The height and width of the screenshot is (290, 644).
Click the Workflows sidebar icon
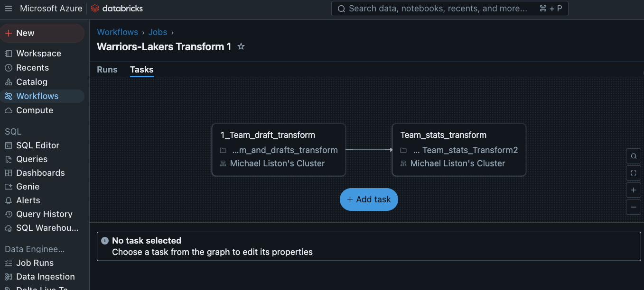pyautogui.click(x=9, y=96)
